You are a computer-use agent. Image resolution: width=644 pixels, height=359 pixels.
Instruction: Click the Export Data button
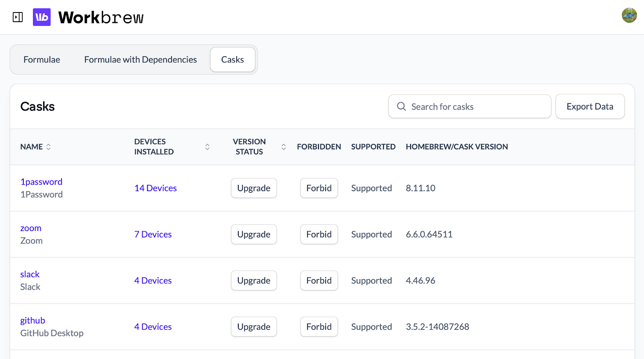click(x=590, y=107)
